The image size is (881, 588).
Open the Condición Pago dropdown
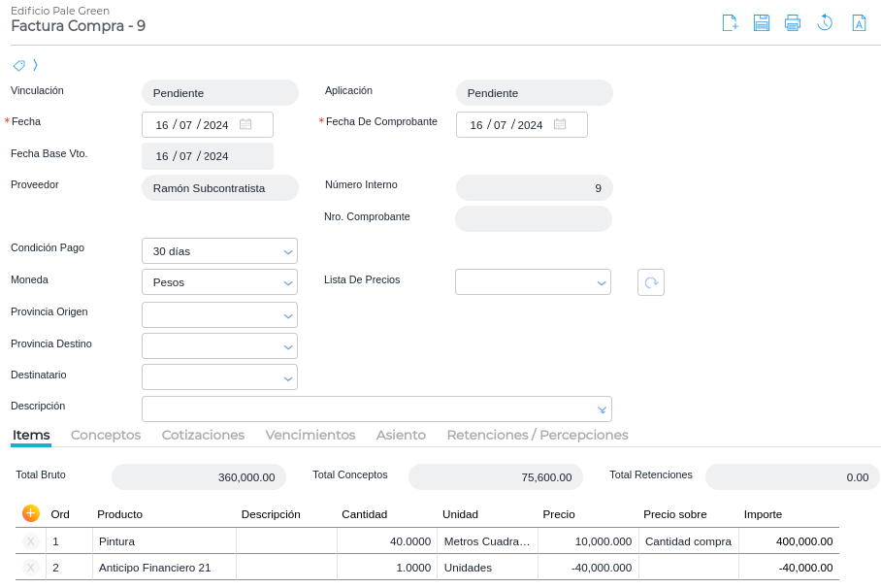tap(288, 251)
